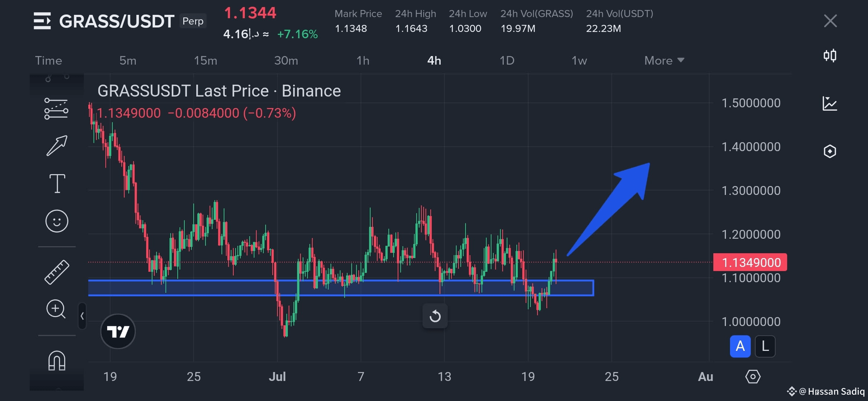The height and width of the screenshot is (401, 868).
Task: Select the arrow drawing tool
Action: coord(57,146)
